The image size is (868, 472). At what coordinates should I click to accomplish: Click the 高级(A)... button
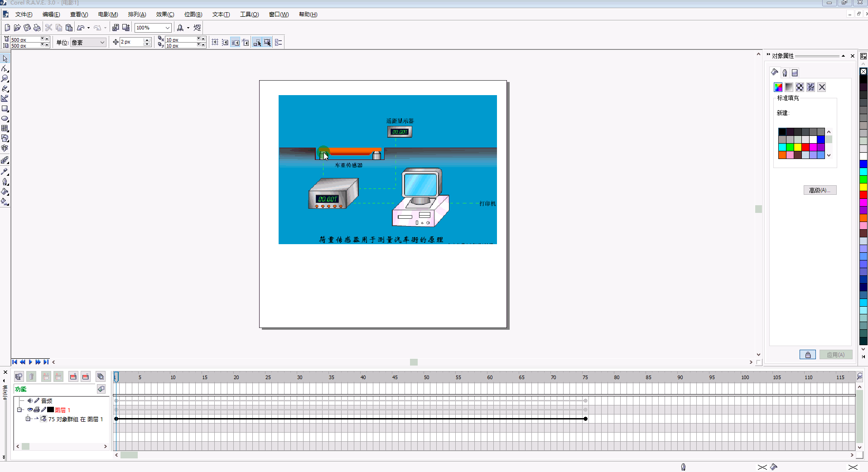tap(820, 190)
